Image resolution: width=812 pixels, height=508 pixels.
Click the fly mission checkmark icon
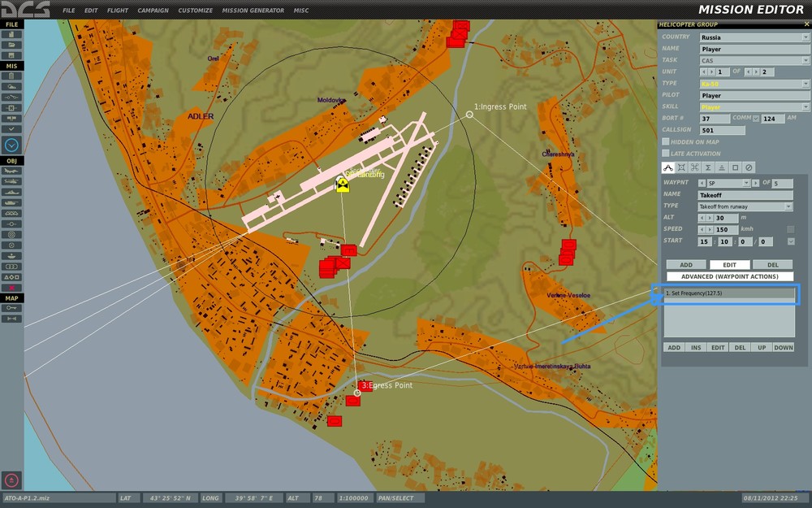[x=11, y=128]
